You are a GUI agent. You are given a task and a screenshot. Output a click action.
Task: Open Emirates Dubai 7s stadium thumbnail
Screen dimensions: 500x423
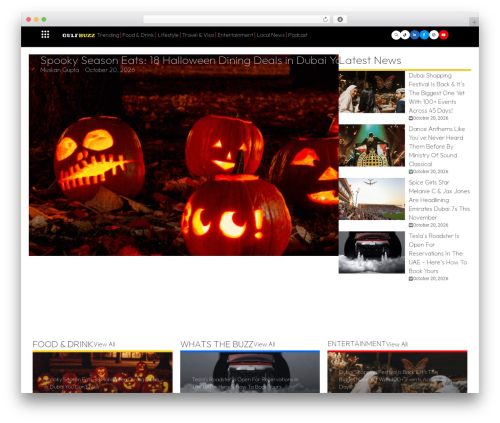coord(372,199)
